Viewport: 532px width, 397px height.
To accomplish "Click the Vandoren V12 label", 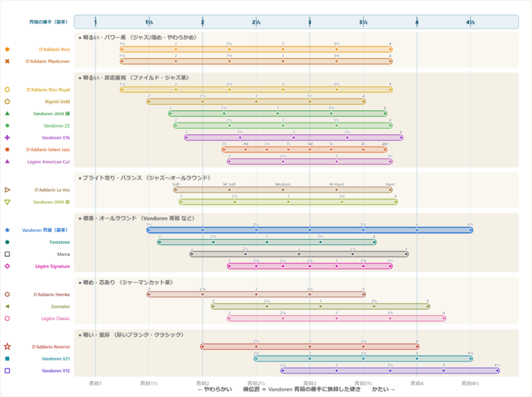I will [55, 371].
